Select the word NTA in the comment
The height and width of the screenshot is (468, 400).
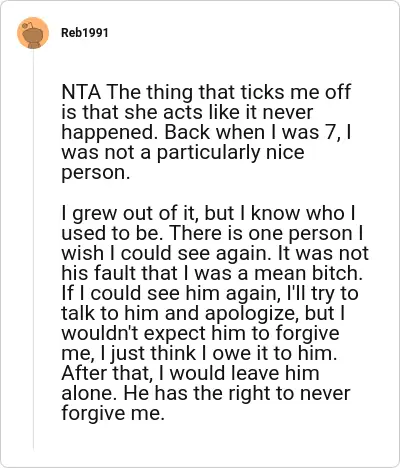click(81, 92)
